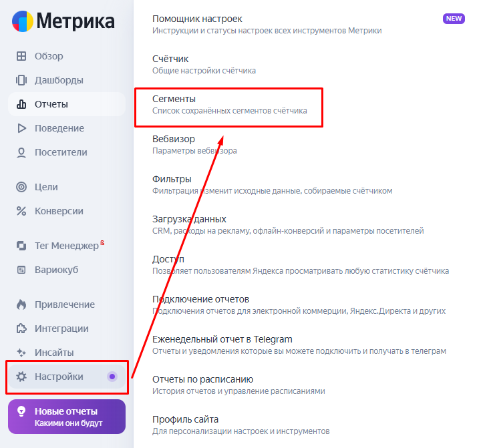This screenshot has width=481, height=448.
Task: Click the Insights (Инсайты) sparkle icon
Action: click(21, 353)
